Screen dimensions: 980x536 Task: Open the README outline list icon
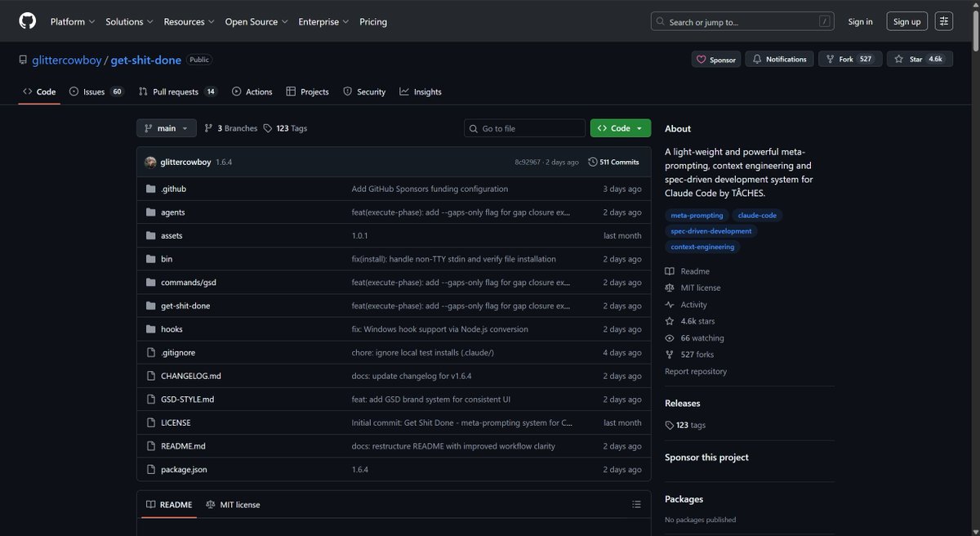636,505
